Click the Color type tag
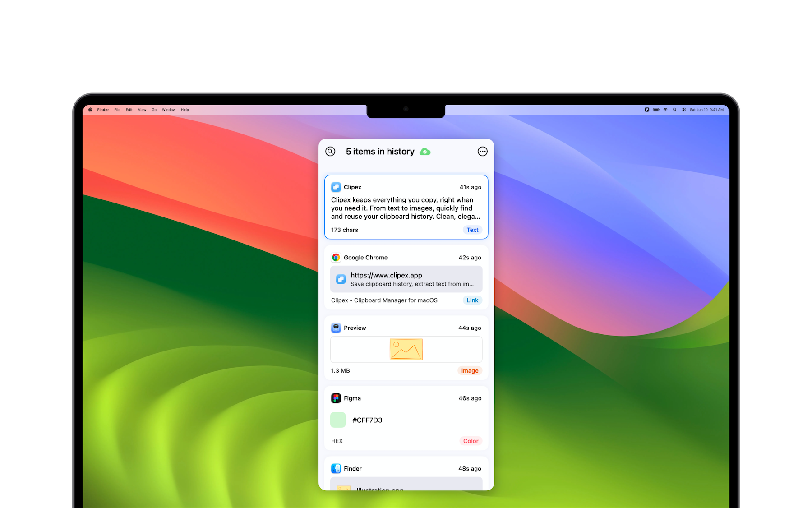The height and width of the screenshot is (508, 812). click(x=471, y=441)
